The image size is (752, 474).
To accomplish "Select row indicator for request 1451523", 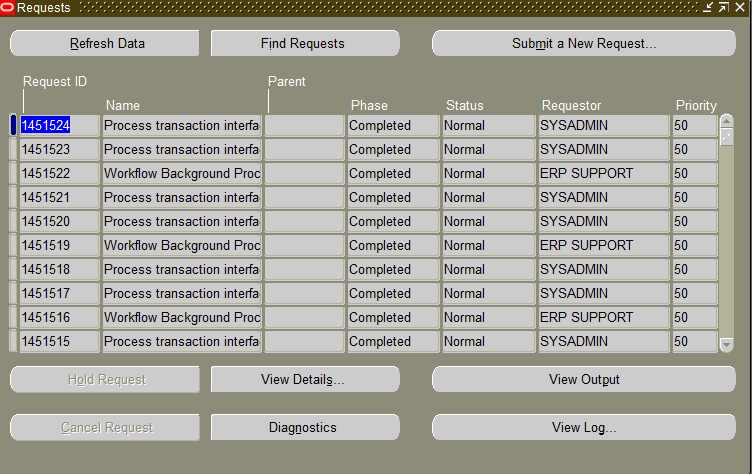I will pyautogui.click(x=13, y=150).
